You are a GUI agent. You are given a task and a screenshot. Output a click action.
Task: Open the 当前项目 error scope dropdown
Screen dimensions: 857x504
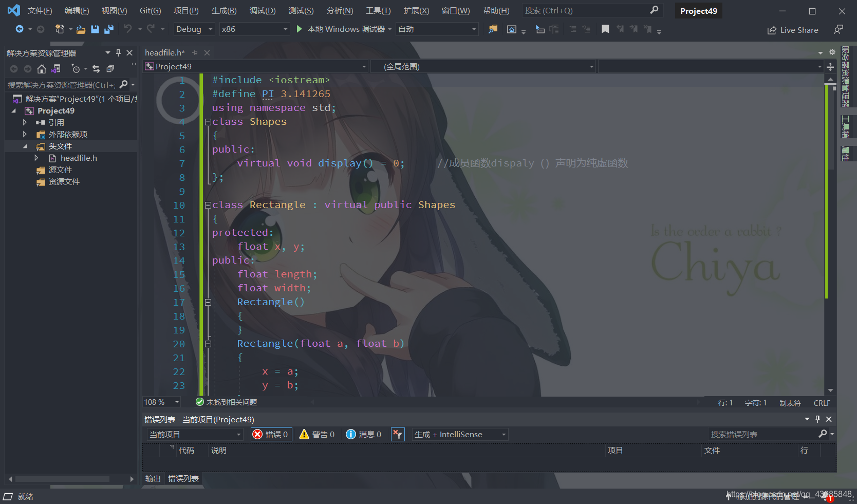click(195, 434)
